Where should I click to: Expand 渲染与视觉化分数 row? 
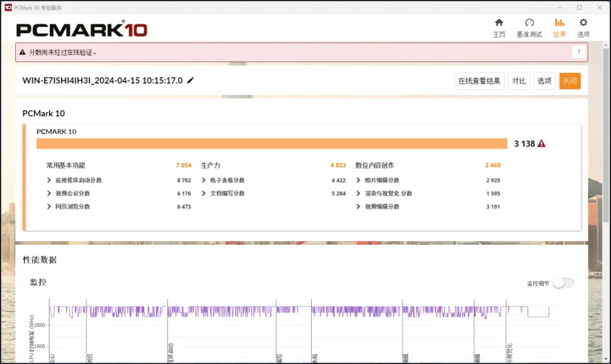click(x=358, y=193)
